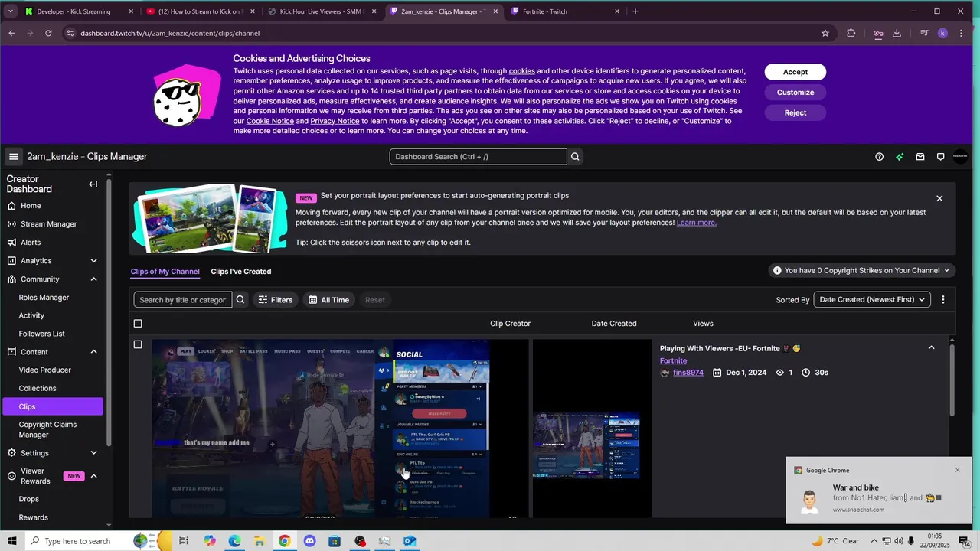Go back in browser history
980x551 pixels.
[11, 33]
